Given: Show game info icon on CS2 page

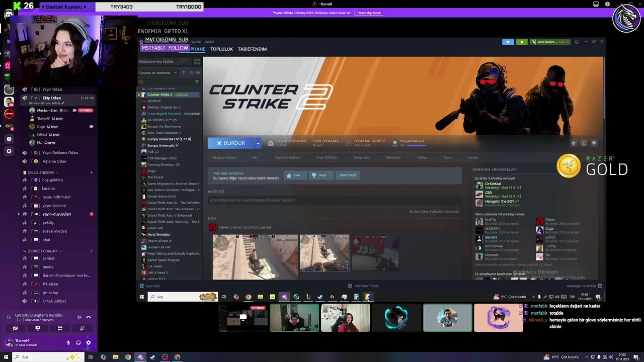Looking at the screenshot, I should pyautogui.click(x=584, y=143).
